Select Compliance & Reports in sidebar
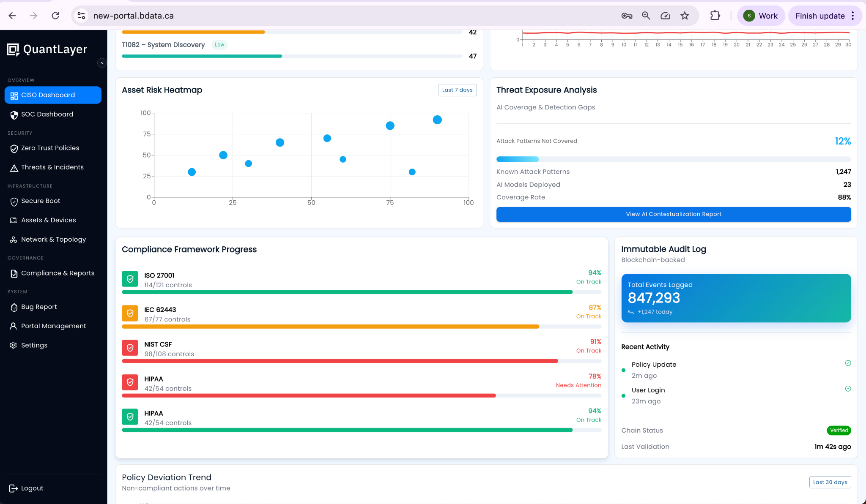This screenshot has height=504, width=866. 58,273
